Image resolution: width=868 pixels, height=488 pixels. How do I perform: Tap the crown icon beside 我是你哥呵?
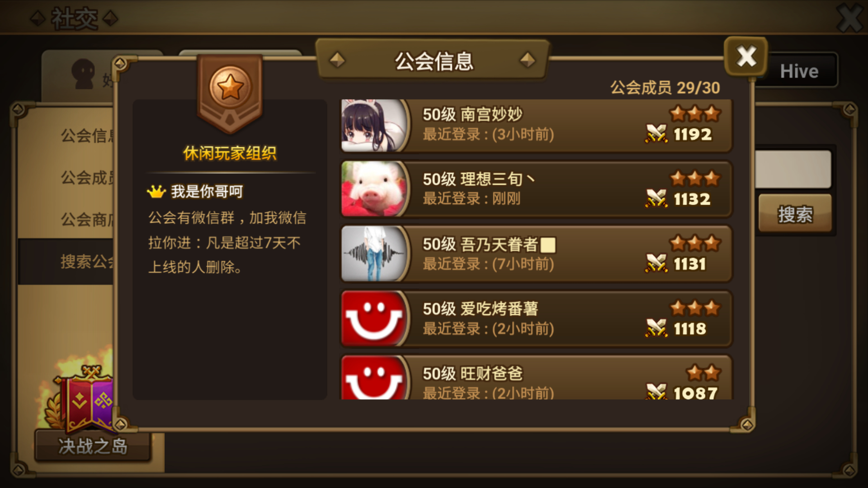[x=156, y=192]
